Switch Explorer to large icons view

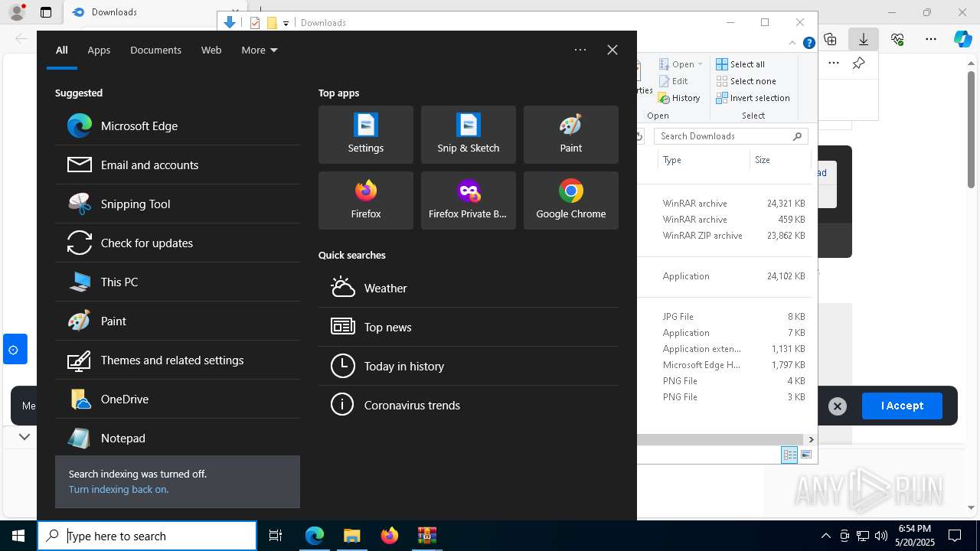pos(805,455)
